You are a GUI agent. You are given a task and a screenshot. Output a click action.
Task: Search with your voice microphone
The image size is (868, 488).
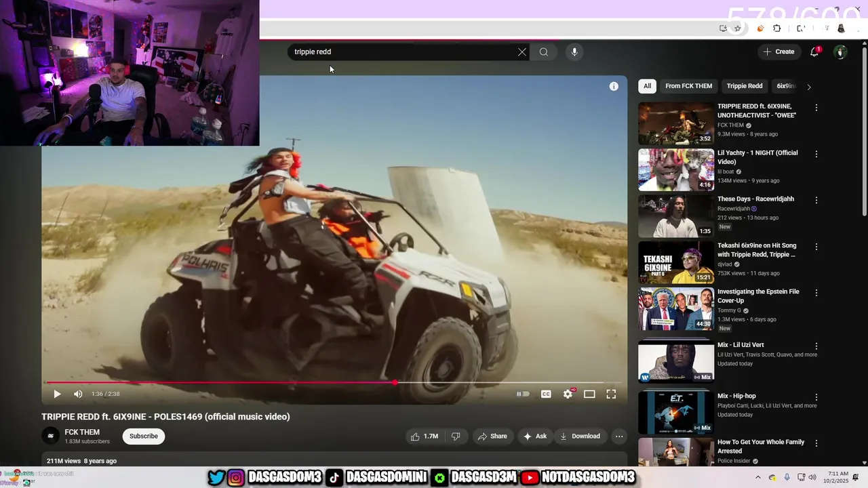point(574,52)
